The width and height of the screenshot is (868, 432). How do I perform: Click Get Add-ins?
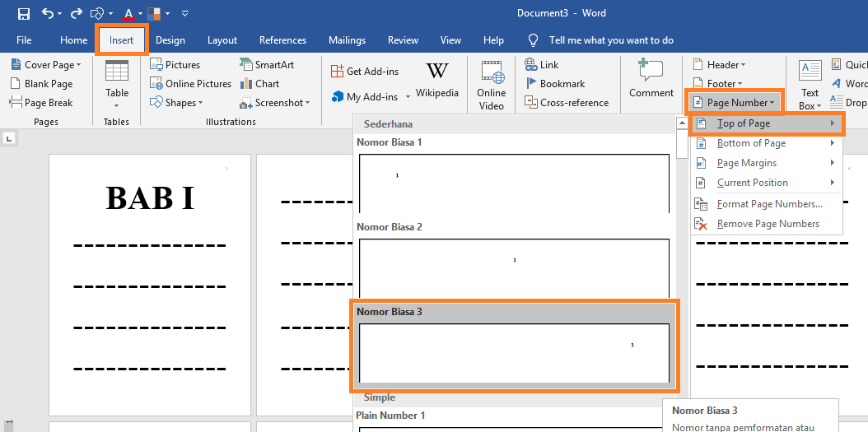point(364,72)
